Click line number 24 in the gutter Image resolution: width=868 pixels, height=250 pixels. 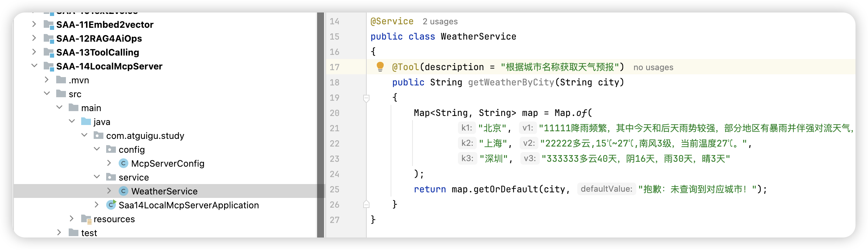point(334,174)
